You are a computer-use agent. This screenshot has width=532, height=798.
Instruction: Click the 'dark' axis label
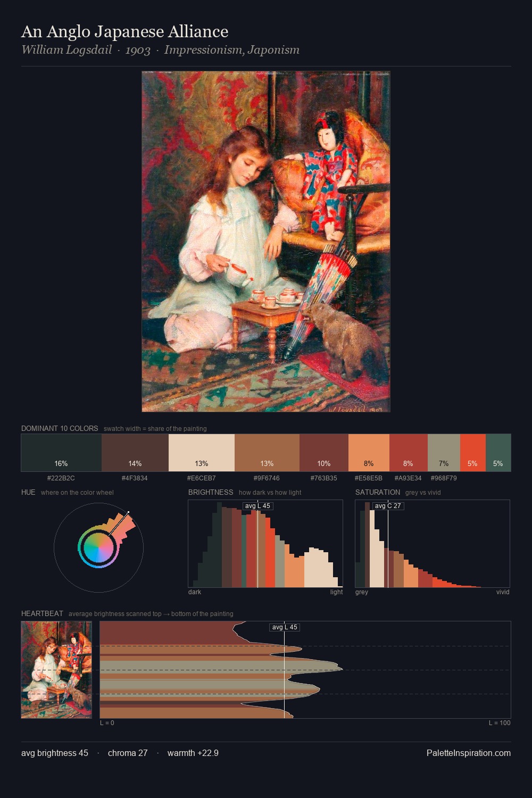[195, 592]
